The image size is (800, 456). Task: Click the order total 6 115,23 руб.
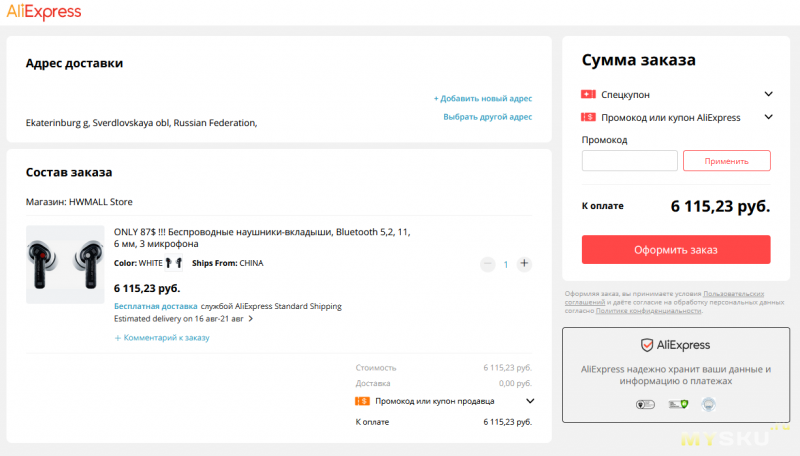tap(720, 206)
